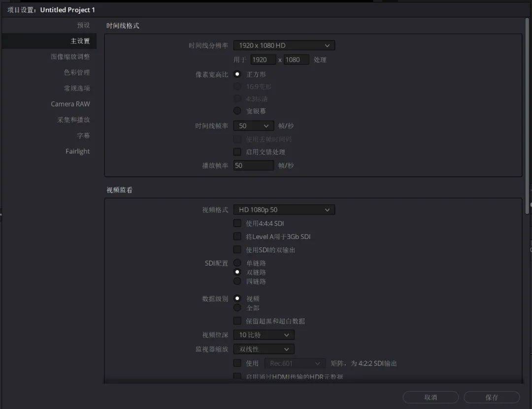Image resolution: width=532 pixels, height=409 pixels.
Task: Open the Camera RAW settings section
Action: 70,104
